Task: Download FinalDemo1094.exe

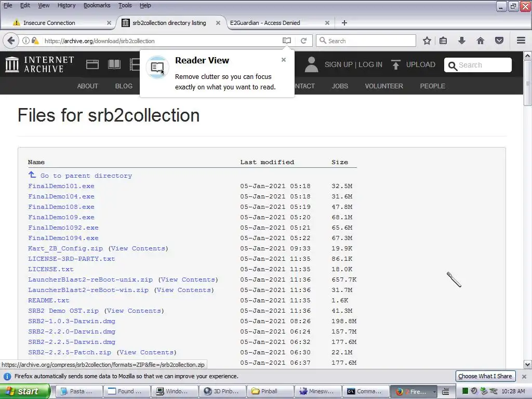Action: pyautogui.click(x=63, y=238)
